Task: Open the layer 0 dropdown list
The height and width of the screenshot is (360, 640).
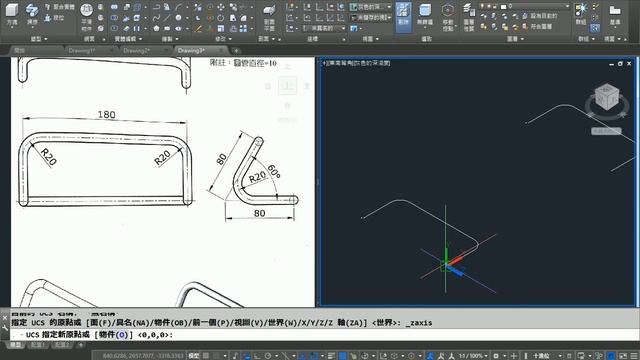Action: pos(567,7)
